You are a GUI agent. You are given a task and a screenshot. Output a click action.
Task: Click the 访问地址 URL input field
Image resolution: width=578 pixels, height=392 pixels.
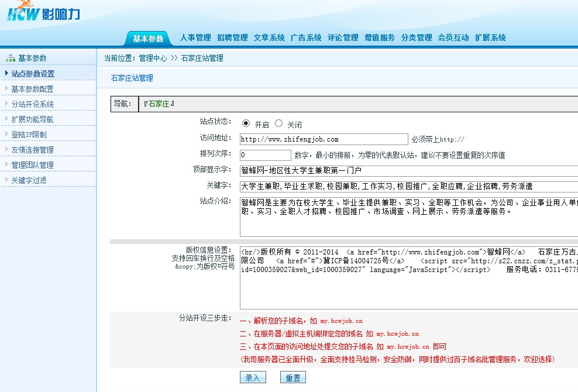(x=324, y=139)
